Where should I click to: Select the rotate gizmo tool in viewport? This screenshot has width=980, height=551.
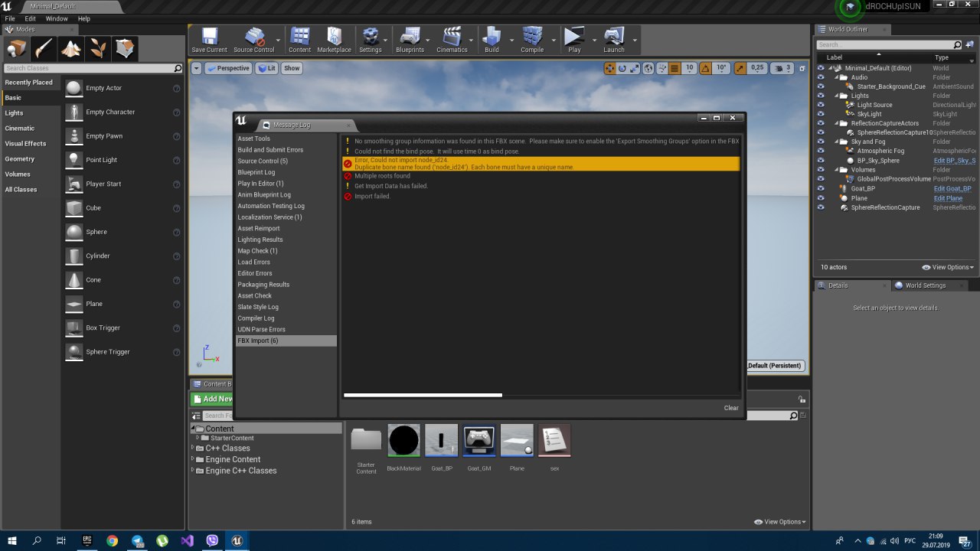(x=622, y=68)
